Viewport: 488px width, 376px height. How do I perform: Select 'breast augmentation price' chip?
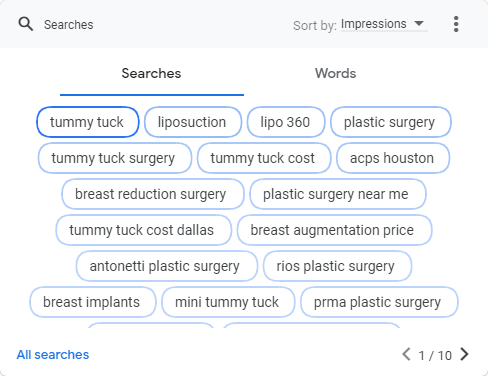click(335, 230)
